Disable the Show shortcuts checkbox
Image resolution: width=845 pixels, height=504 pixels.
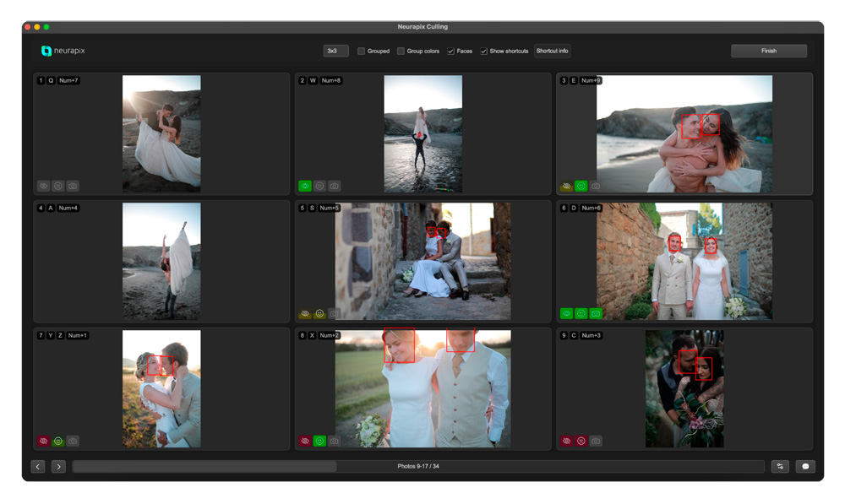(x=483, y=51)
